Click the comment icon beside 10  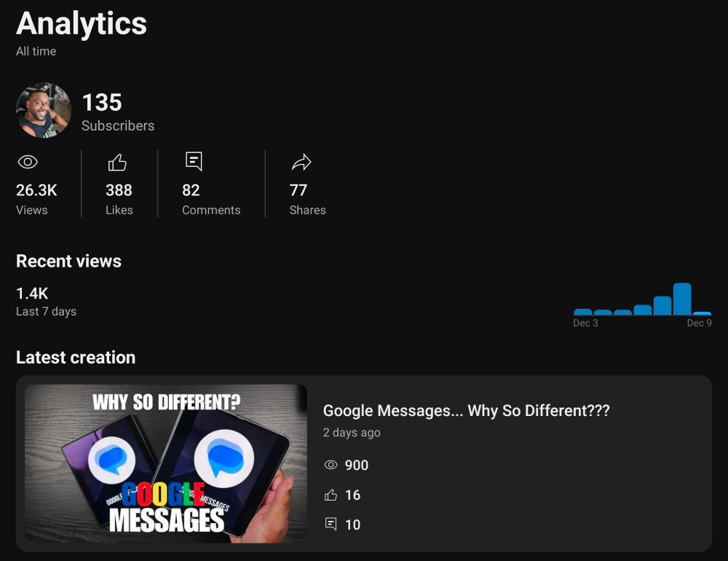(x=331, y=525)
